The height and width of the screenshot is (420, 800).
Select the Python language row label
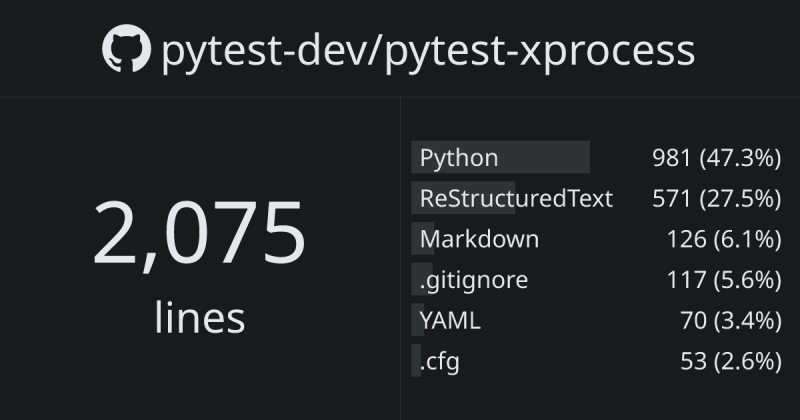[459, 158]
